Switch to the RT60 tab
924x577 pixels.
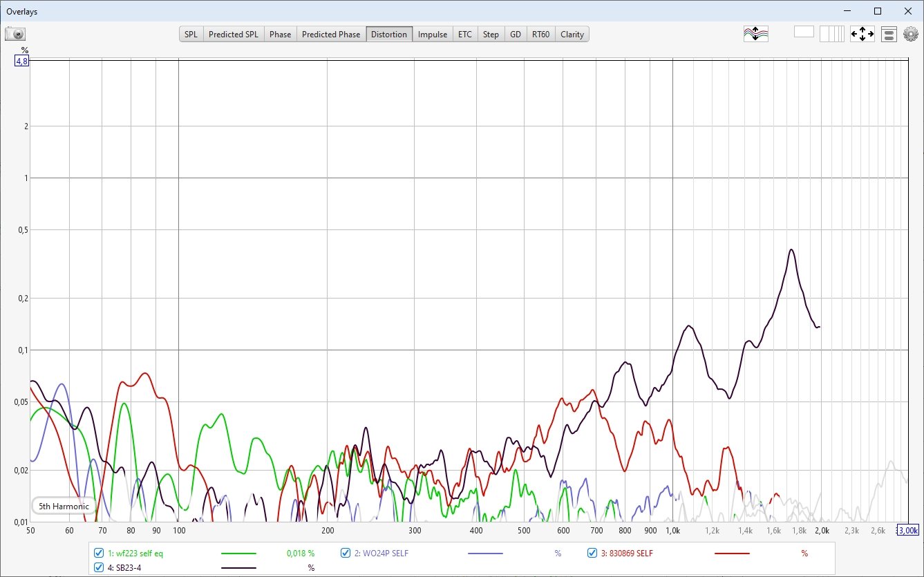[540, 35]
